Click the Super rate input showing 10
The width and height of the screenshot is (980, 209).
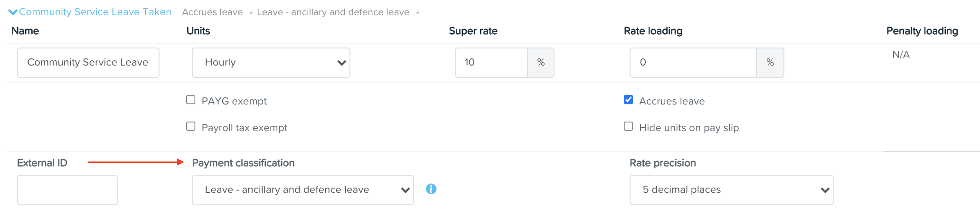pos(491,63)
